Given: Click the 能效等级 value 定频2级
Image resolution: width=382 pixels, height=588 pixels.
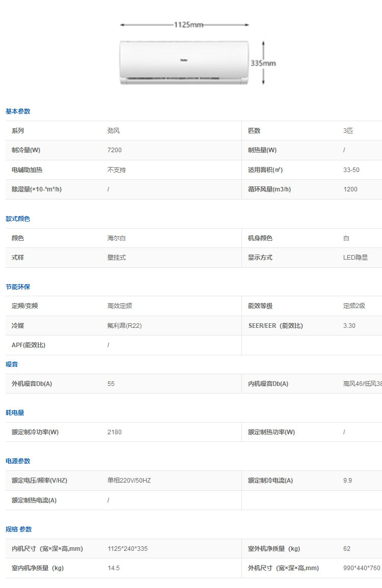Looking at the screenshot, I should point(354,306).
